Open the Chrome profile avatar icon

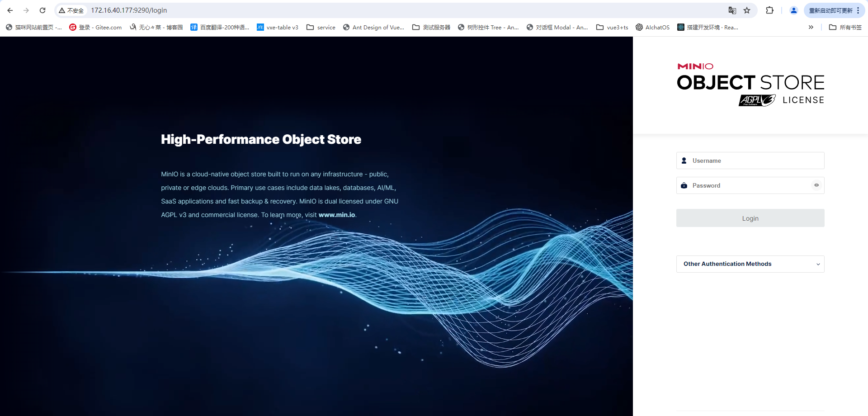tap(793, 10)
